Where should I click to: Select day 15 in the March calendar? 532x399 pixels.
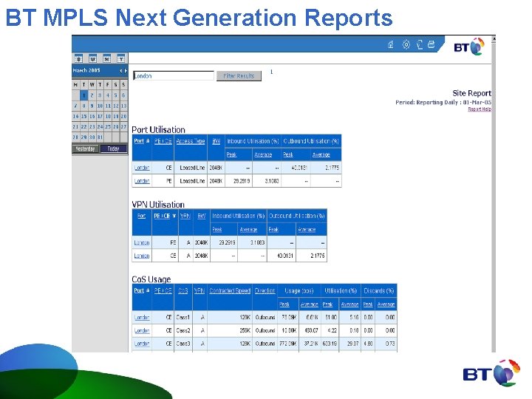pyautogui.click(x=83, y=117)
